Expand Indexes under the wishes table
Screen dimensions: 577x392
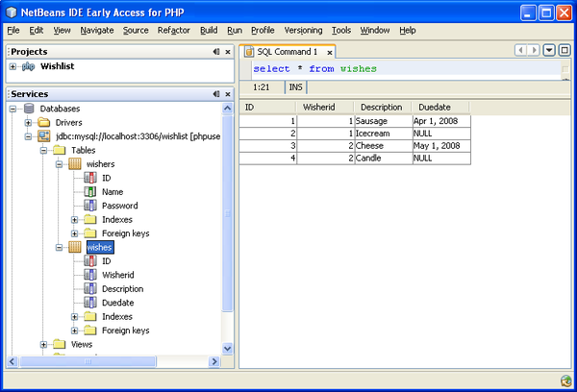(75, 317)
